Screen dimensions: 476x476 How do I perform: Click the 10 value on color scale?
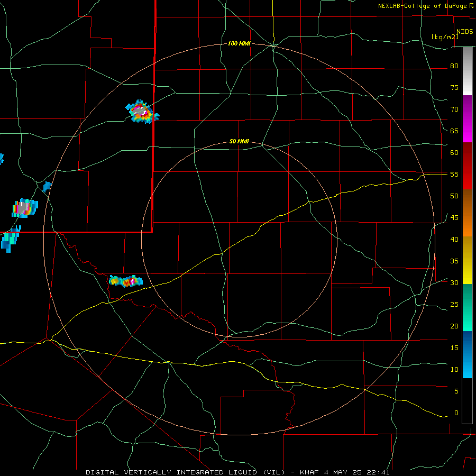coord(454,370)
